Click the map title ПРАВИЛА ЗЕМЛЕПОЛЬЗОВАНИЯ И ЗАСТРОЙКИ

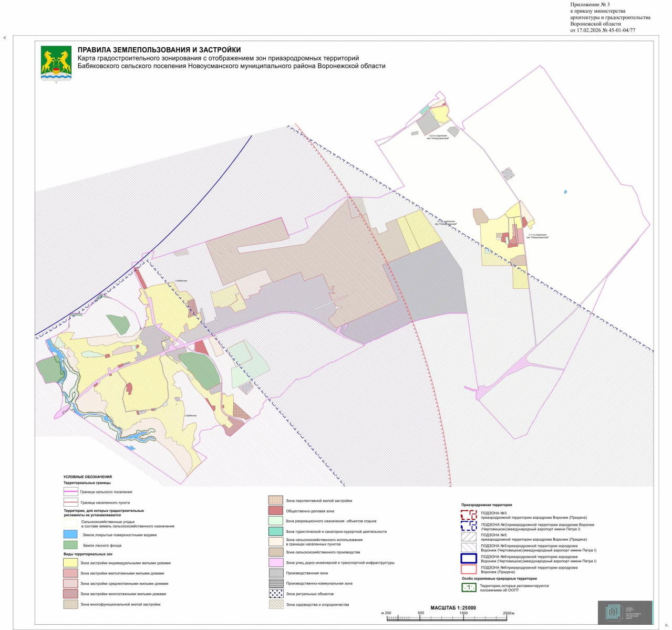coord(159,50)
